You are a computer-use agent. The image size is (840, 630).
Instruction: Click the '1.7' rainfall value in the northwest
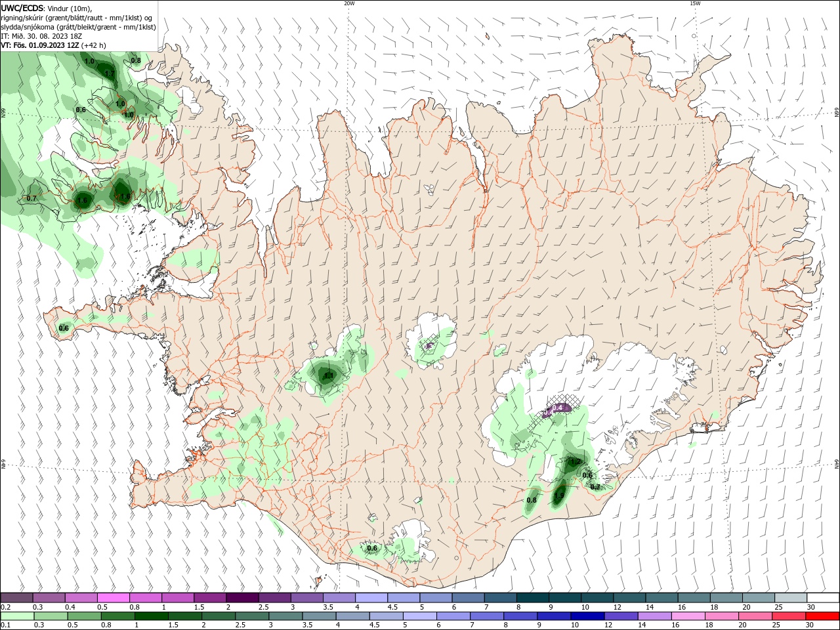(x=110, y=73)
